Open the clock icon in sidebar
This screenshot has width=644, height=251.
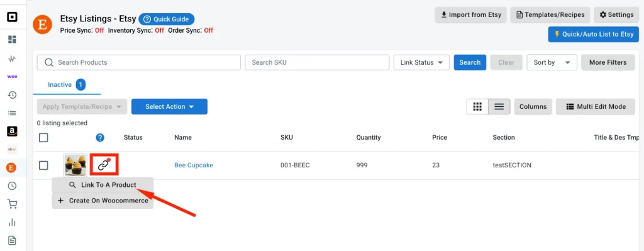pos(13,186)
